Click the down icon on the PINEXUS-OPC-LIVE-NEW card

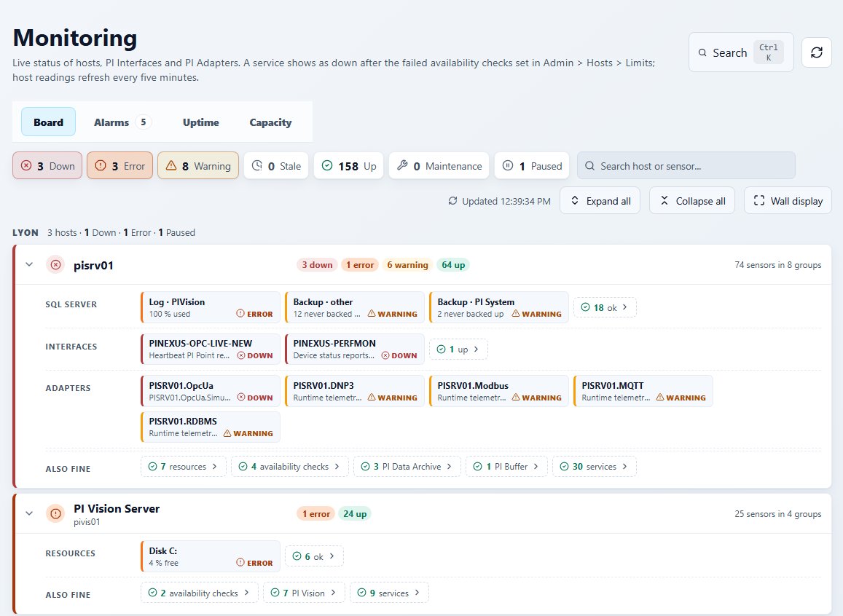coord(241,355)
